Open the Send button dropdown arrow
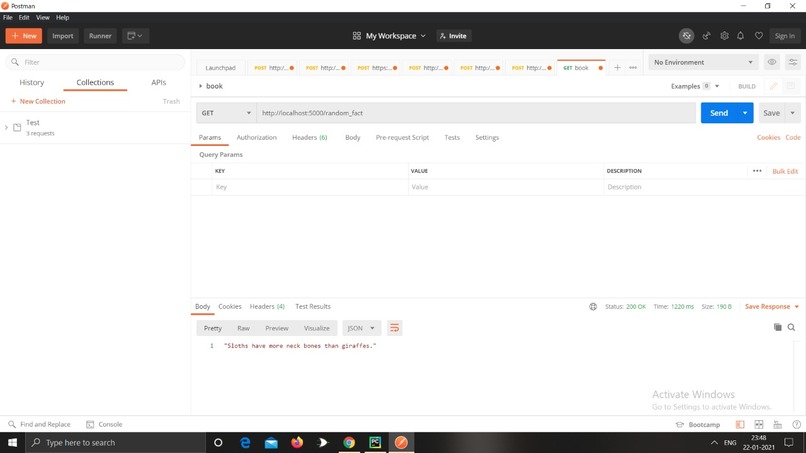The image size is (806, 453). click(x=745, y=113)
